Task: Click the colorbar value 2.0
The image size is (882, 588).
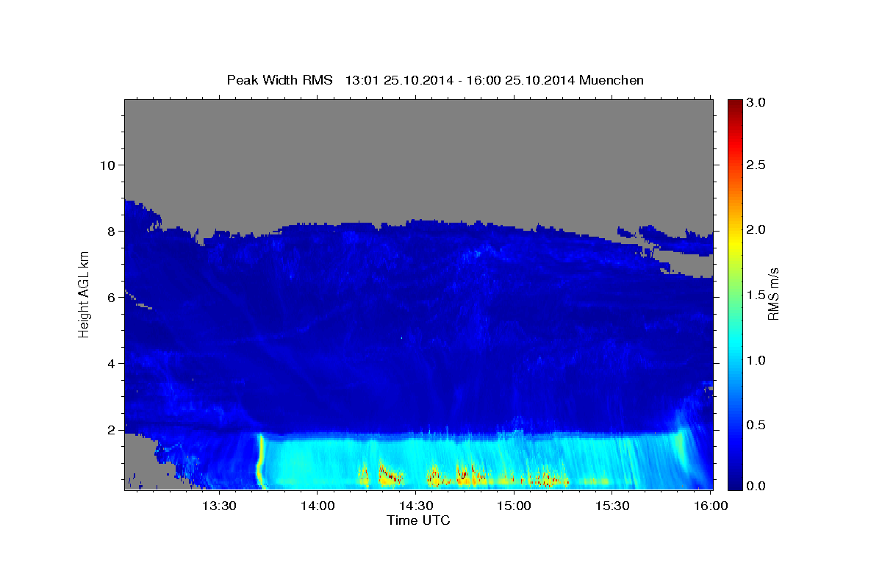Action: [x=757, y=229]
